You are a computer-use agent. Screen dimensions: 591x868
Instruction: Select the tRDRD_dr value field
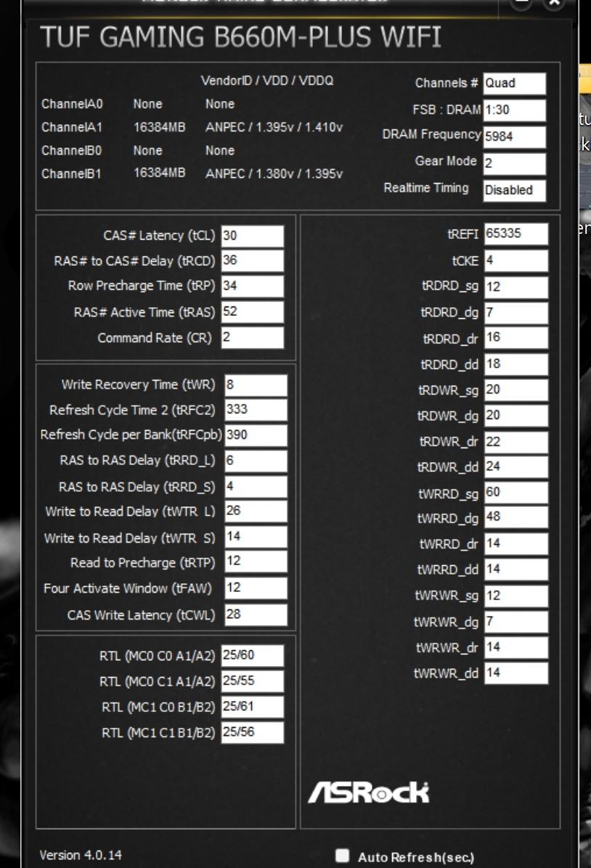coord(516,338)
